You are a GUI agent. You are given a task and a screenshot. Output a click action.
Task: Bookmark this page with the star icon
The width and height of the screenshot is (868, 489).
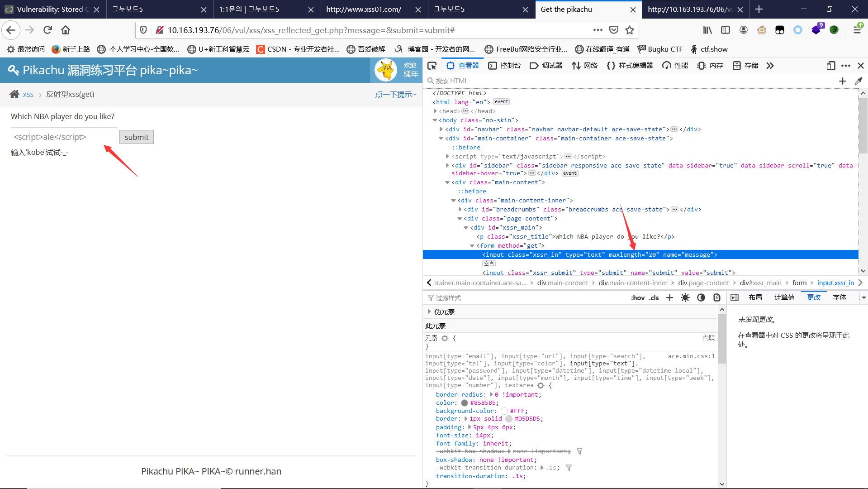point(630,30)
